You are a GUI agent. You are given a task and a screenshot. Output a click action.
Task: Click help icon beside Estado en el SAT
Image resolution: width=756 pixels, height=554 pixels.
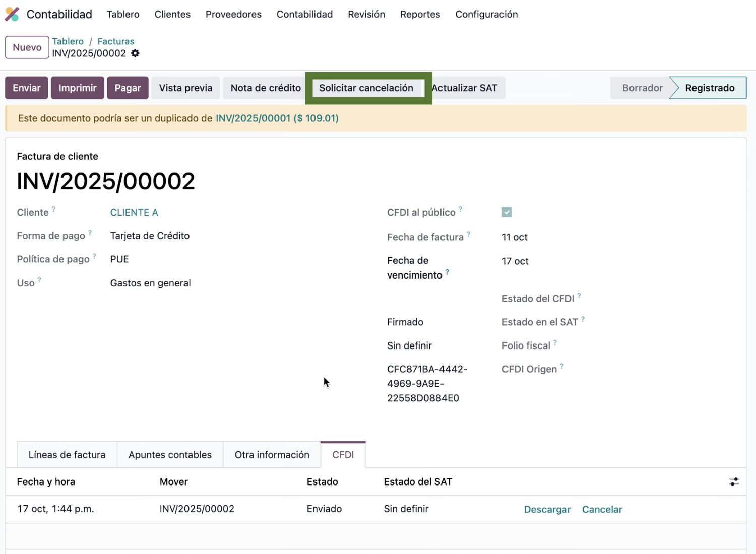coord(583,319)
